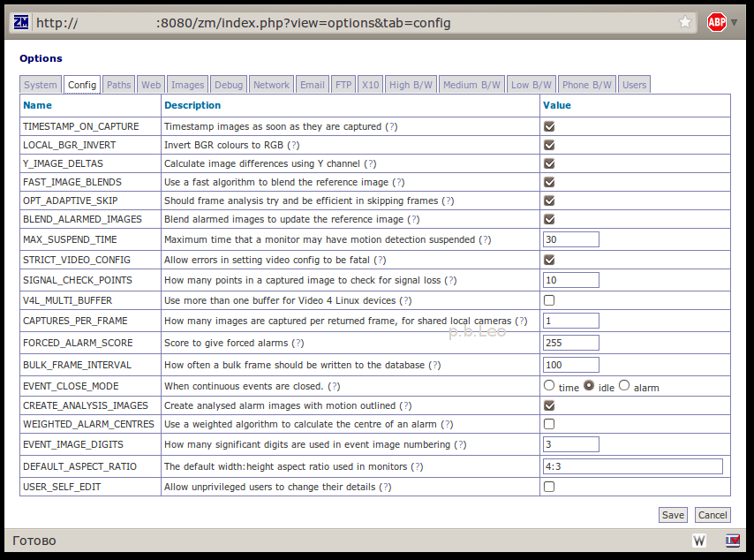Screen dimensions: 754x560
Task: Select the FTP tab
Action: [x=343, y=85]
